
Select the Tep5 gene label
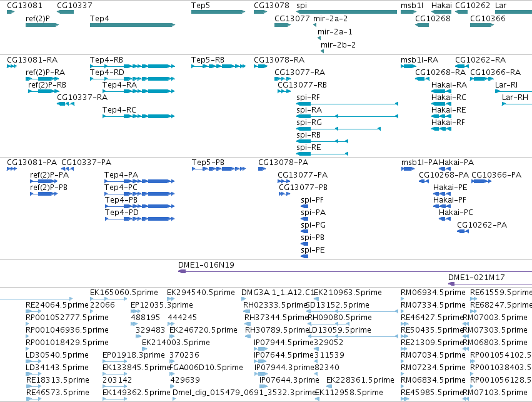point(201,6)
